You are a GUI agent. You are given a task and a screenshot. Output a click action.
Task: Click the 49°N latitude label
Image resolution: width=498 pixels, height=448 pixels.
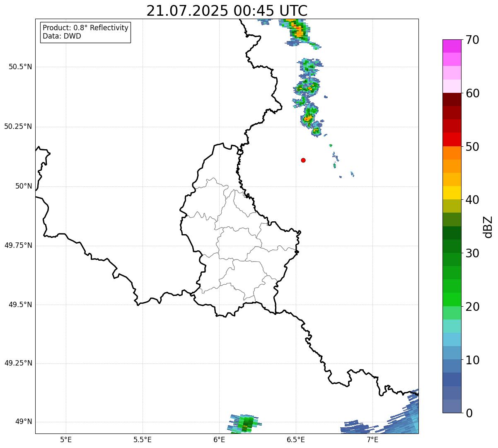click(x=24, y=422)
